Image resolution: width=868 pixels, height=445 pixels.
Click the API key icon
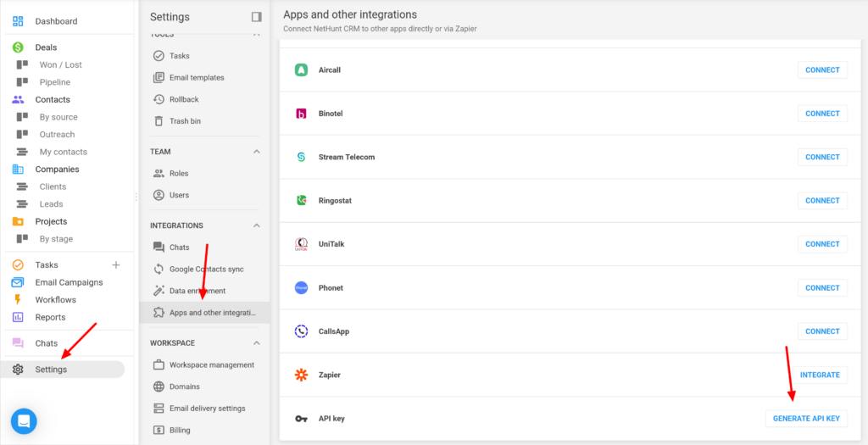click(x=301, y=419)
